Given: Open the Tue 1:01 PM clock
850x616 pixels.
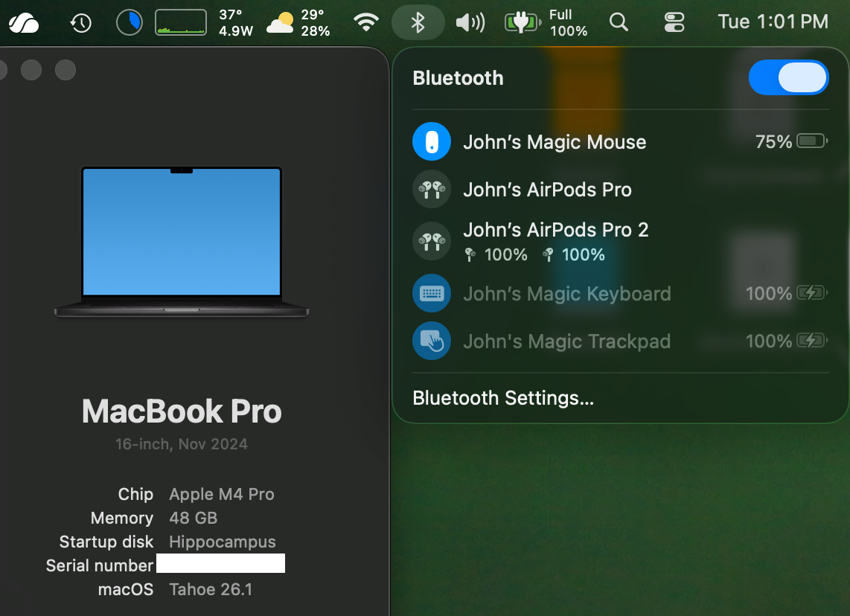Looking at the screenshot, I should click(x=773, y=22).
